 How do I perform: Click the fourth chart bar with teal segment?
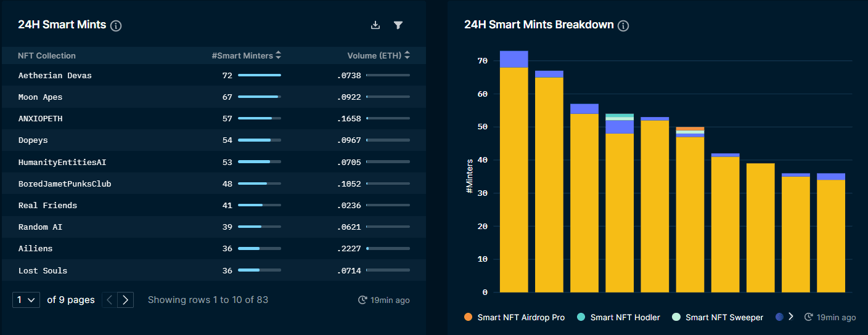620,203
